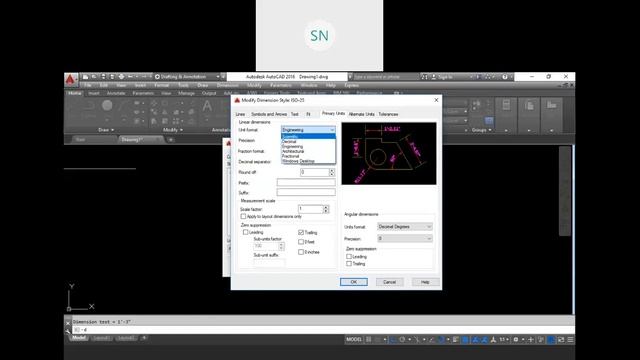This screenshot has width=640, height=360.
Task: Click Help in Modify Dimension Style dialog
Action: 425,282
